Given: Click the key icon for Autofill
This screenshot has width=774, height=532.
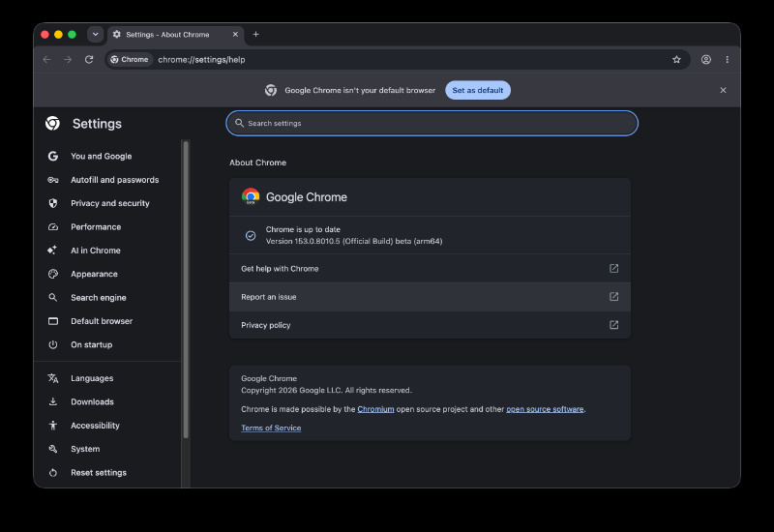Looking at the screenshot, I should [53, 180].
